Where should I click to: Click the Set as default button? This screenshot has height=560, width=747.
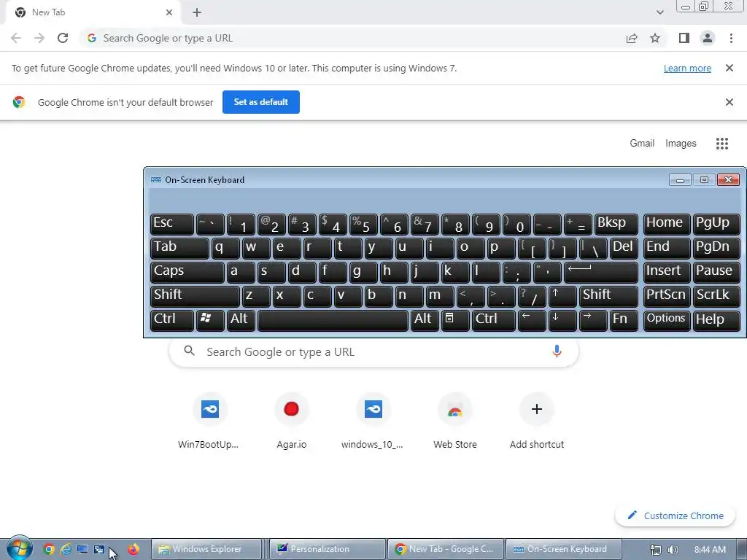click(261, 102)
